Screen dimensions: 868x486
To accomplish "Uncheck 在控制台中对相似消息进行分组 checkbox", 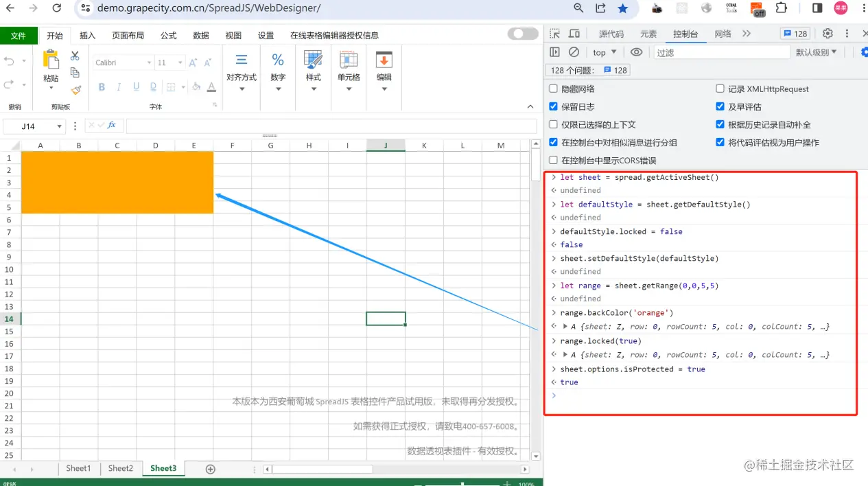I will [x=554, y=142].
